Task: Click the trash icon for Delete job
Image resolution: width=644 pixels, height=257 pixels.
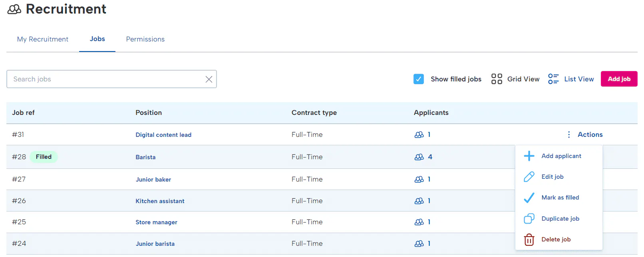Action: pos(529,239)
